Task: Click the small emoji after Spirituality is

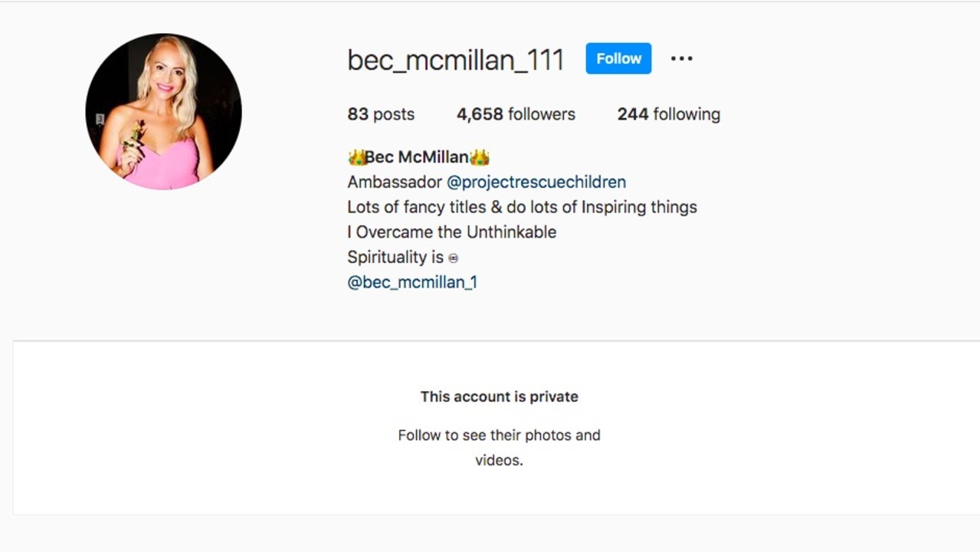Action: [453, 258]
